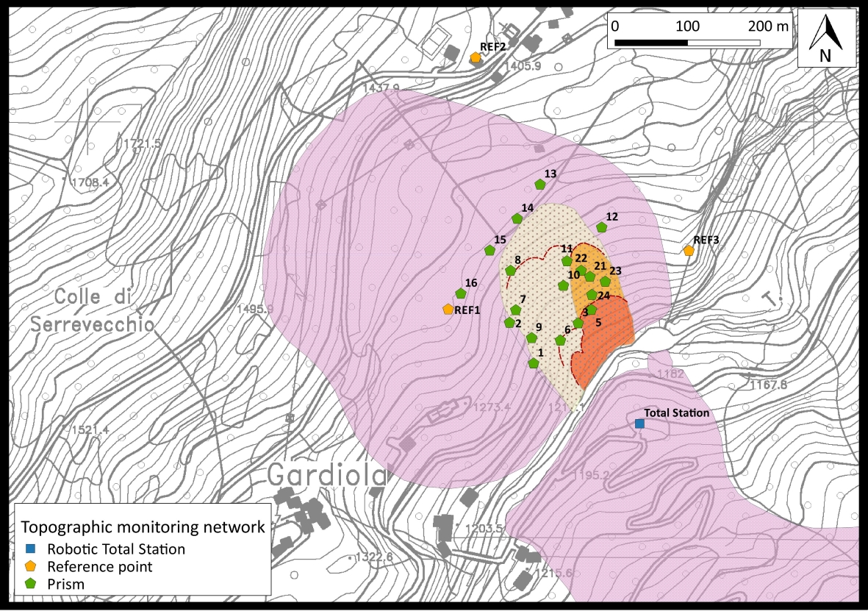Click the legend title Topographic monitoring network
Screen dimensions: 868x614
pos(143,526)
